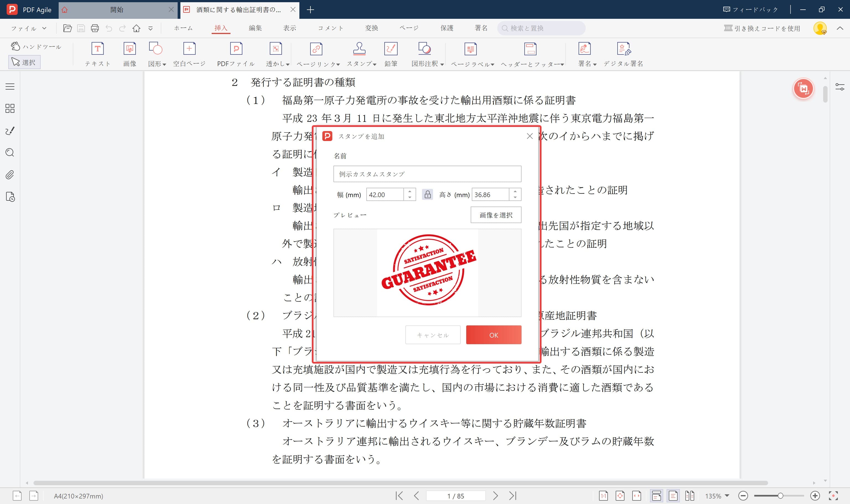Select the テキスト insert tool

(98, 54)
